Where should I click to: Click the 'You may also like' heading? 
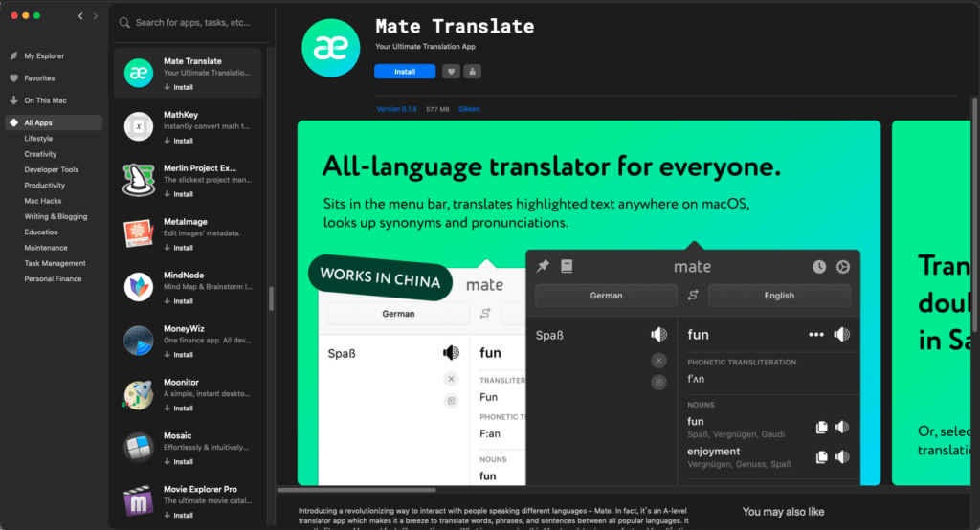coord(783,512)
